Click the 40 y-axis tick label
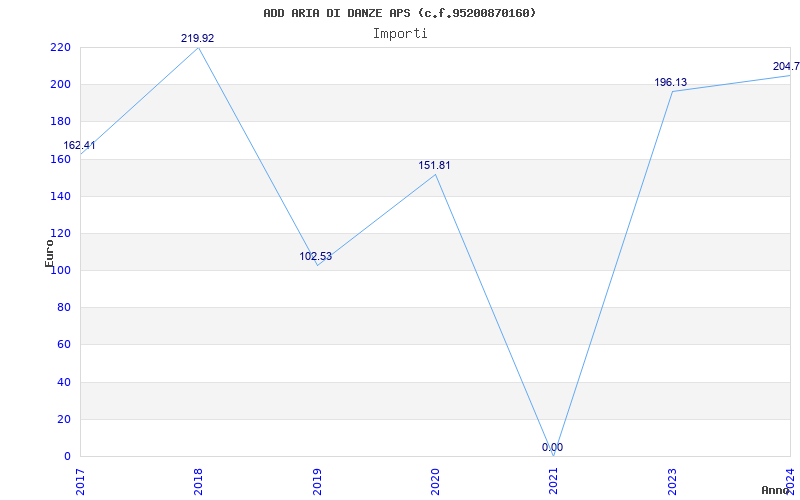 pyautogui.click(x=63, y=382)
